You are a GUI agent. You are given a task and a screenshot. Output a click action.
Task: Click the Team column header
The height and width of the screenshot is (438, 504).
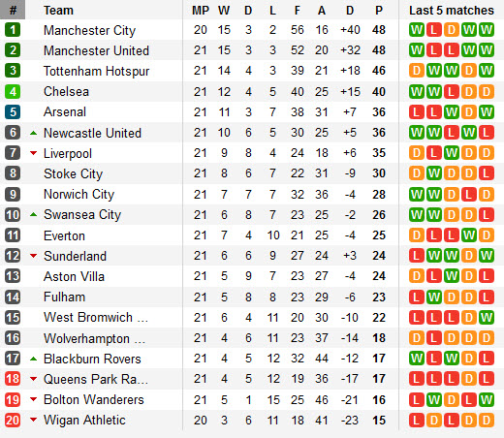[x=58, y=11]
